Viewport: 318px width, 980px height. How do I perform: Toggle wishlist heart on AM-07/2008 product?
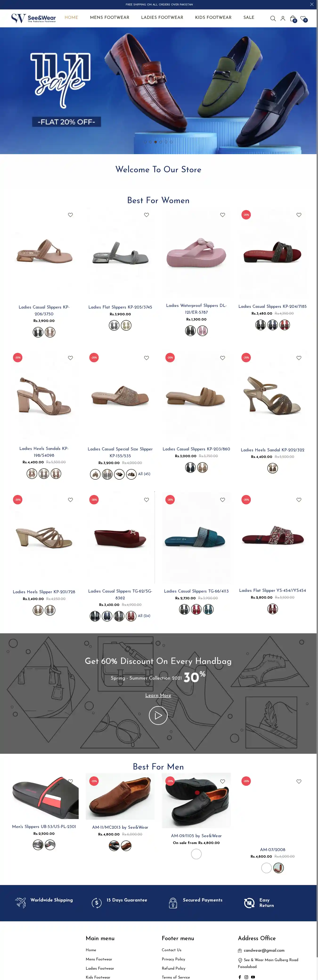tap(299, 781)
